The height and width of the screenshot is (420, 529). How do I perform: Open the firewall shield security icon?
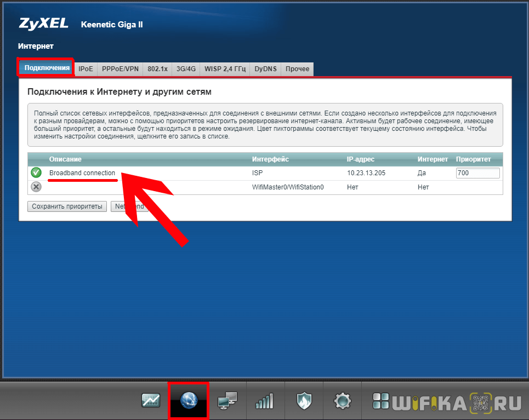pos(304,401)
